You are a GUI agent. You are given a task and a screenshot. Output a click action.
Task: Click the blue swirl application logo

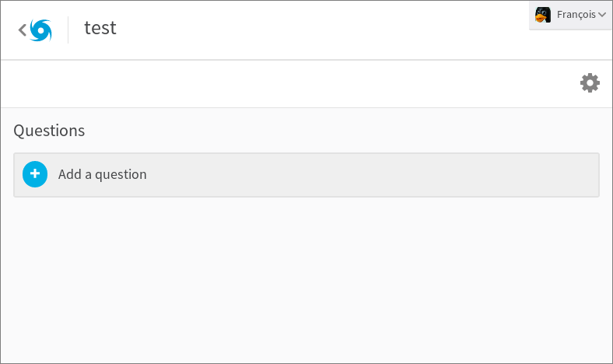click(x=40, y=30)
